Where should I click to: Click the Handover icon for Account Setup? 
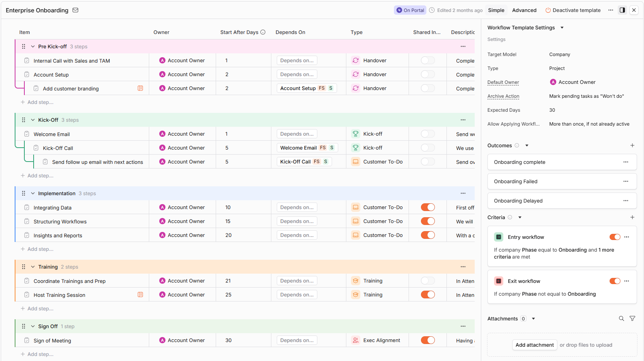[x=356, y=74]
